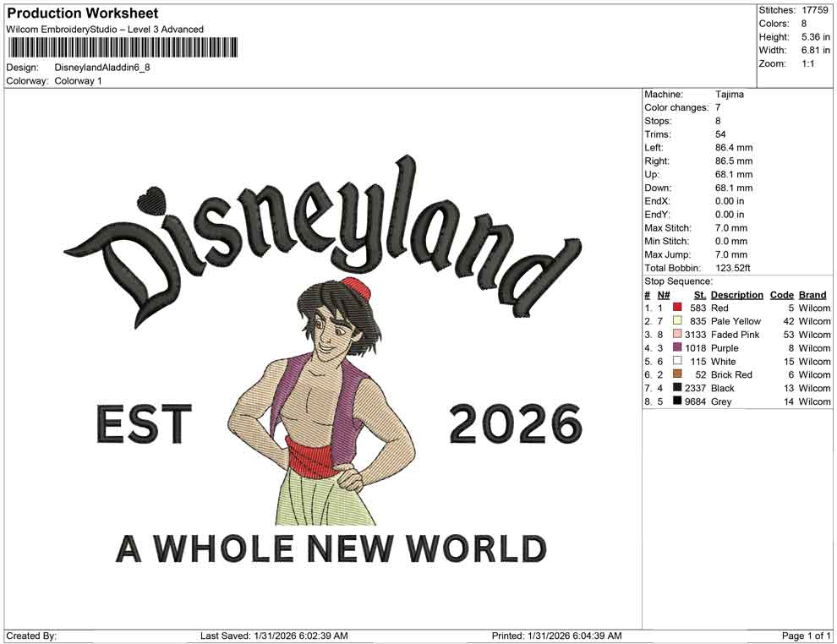
Task: Click 'Last Saved: 1/31/2026 6:02:39 AM' footer
Action: click(x=274, y=636)
